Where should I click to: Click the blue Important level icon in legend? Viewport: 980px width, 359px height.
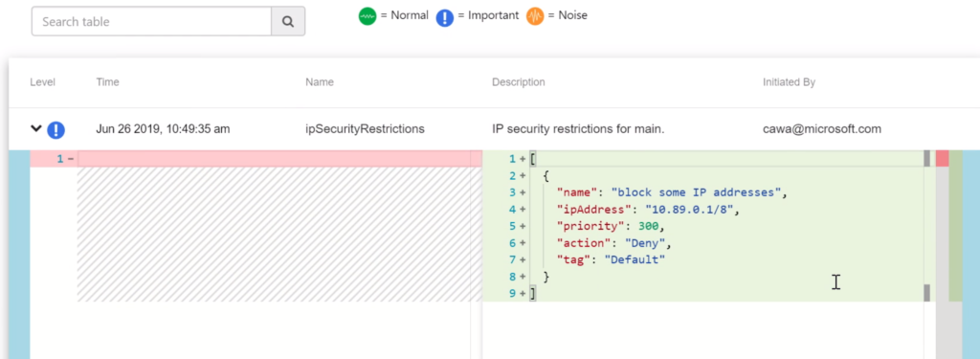444,17
